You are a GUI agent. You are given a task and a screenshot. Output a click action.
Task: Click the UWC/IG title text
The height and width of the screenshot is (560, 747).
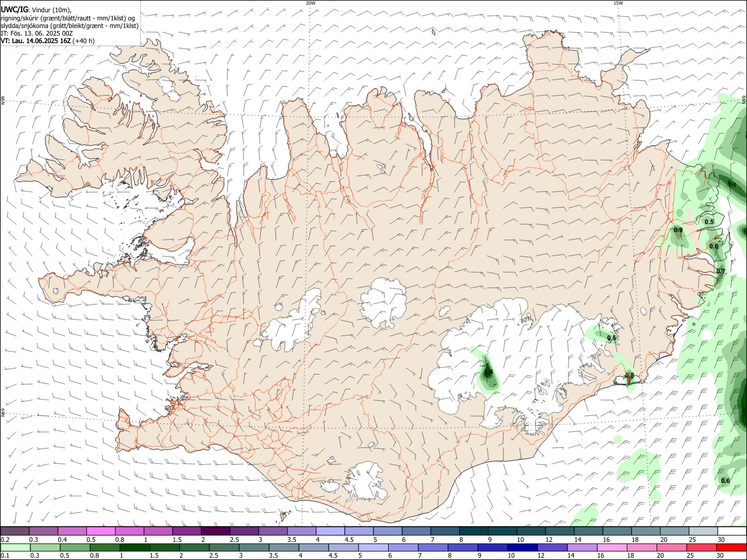14,9
